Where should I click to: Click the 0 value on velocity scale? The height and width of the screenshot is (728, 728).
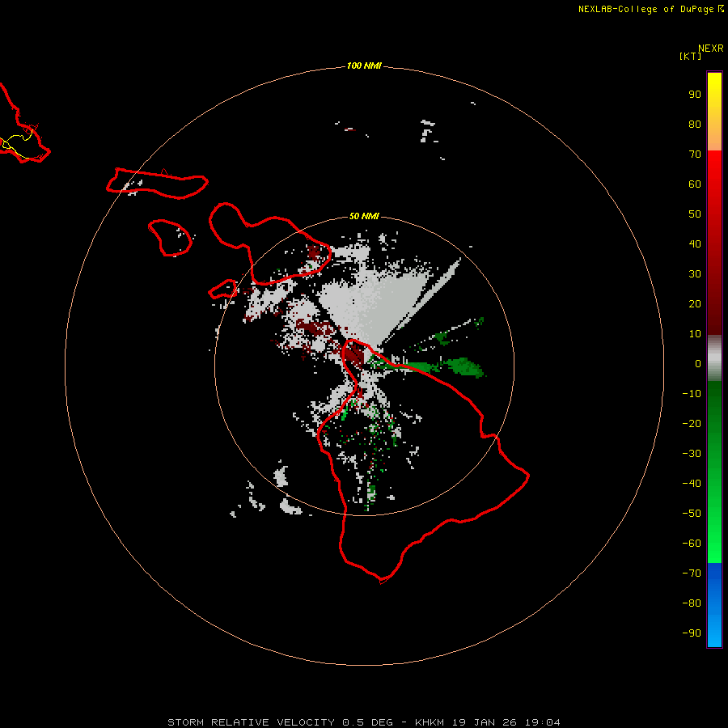(x=698, y=363)
